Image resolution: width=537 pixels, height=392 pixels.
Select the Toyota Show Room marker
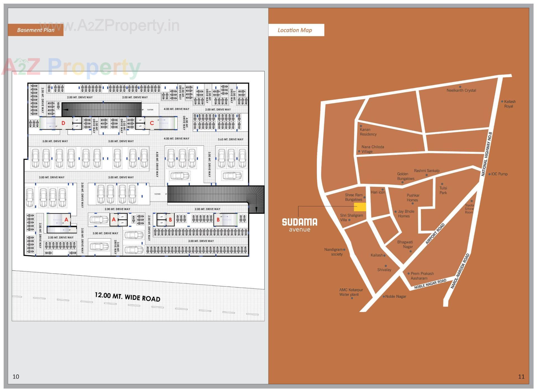click(472, 200)
